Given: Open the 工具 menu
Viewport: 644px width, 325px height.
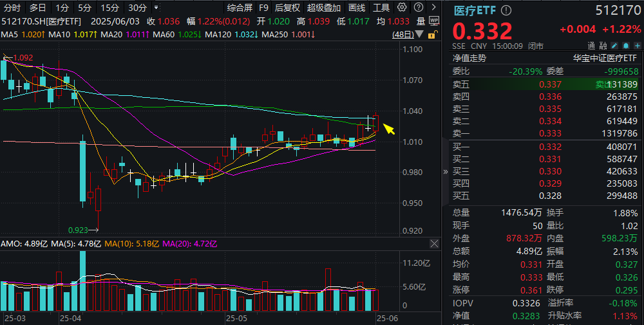Looking at the screenshot, I should pos(381,8).
